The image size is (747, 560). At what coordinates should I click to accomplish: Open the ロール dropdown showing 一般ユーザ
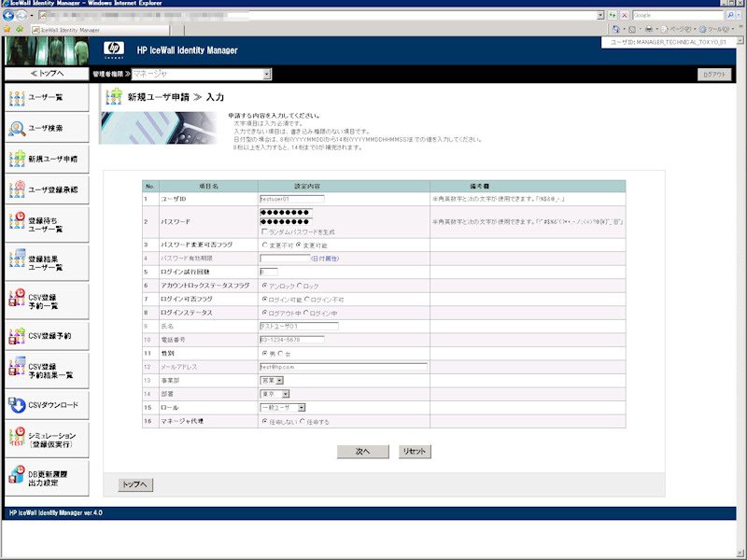[283, 408]
